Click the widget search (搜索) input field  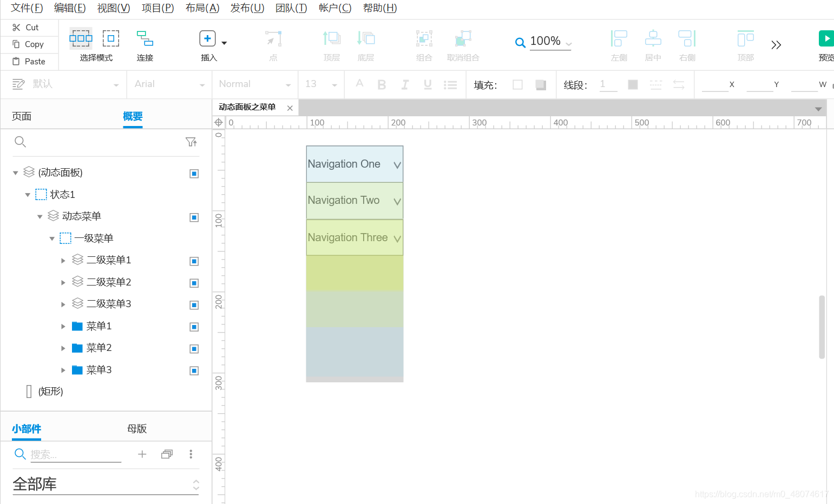pos(75,454)
